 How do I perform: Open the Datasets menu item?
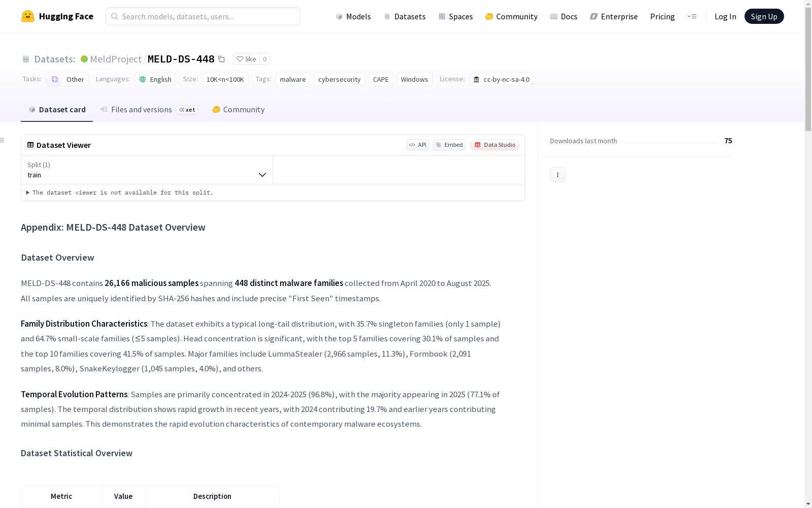tap(404, 16)
